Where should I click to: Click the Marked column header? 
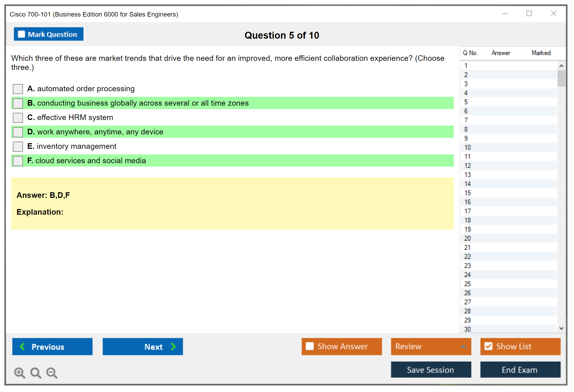[x=541, y=53]
